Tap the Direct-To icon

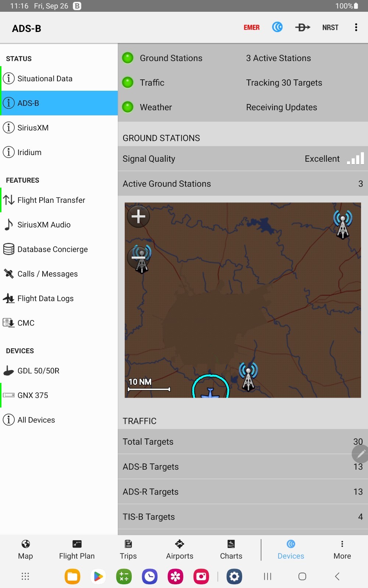302,27
